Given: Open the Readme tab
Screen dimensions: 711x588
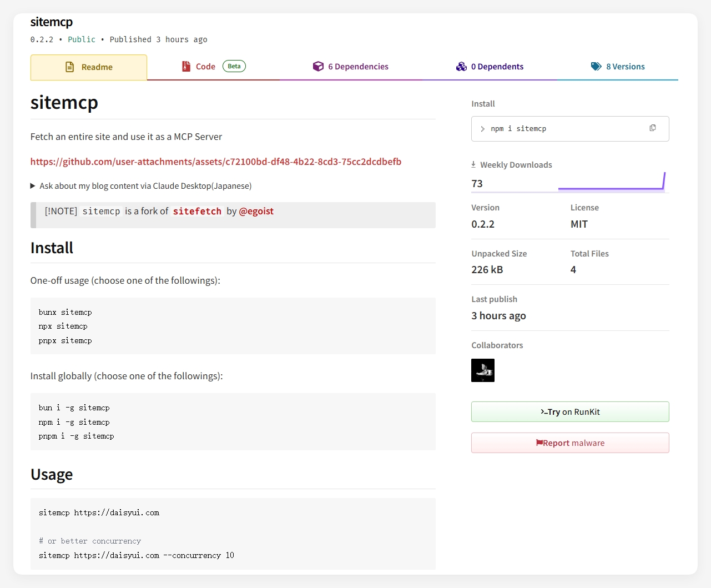Looking at the screenshot, I should pos(89,67).
